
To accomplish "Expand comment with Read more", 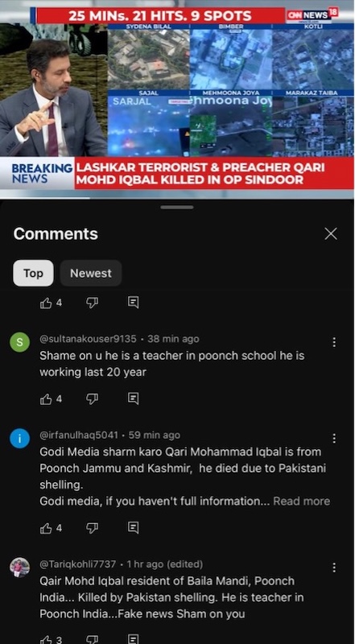I will (302, 501).
